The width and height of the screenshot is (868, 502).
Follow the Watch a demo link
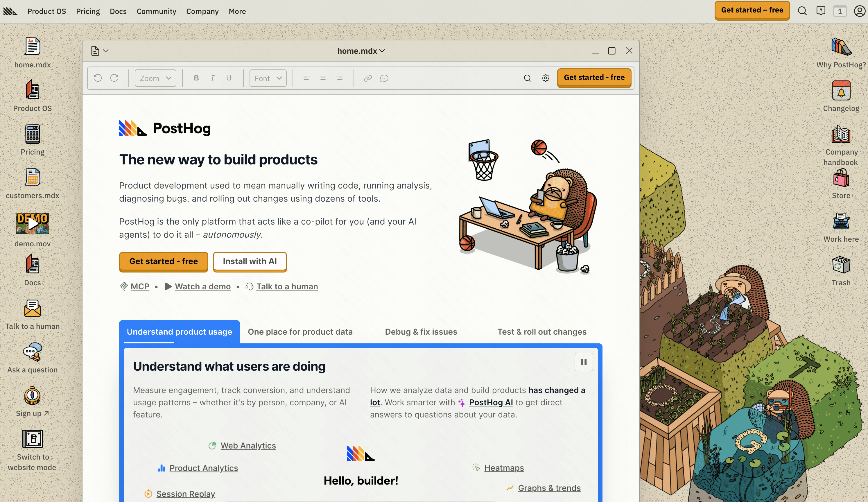[x=203, y=286]
